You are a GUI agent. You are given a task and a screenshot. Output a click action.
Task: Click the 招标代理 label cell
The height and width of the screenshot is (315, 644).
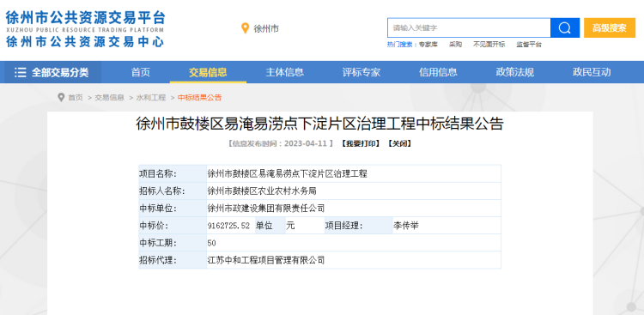pyautogui.click(x=173, y=260)
